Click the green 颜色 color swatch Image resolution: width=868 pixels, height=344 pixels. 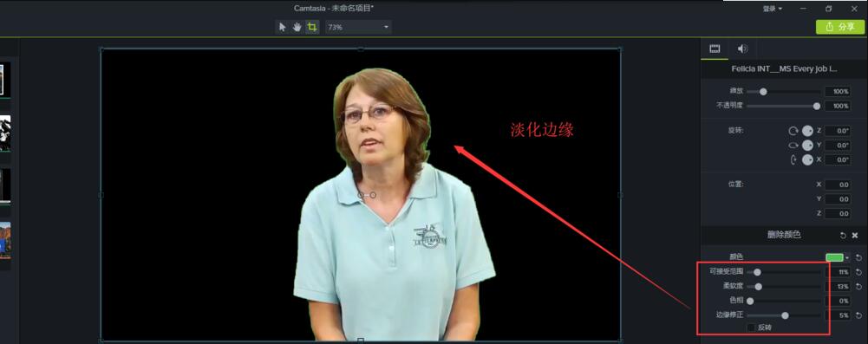click(835, 257)
